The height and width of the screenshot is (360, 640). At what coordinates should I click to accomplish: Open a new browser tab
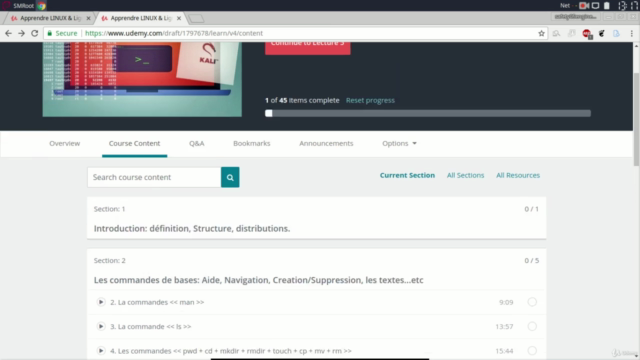tap(196, 18)
